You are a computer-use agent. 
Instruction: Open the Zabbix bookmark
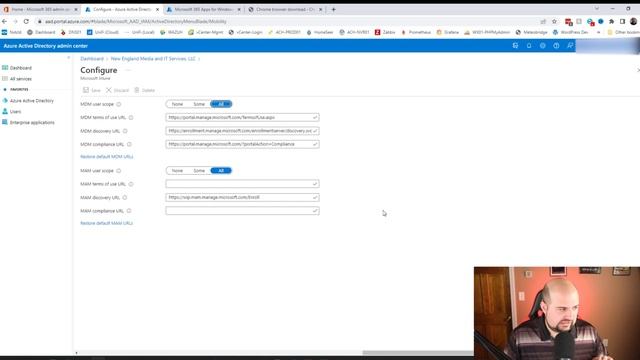click(x=385, y=32)
